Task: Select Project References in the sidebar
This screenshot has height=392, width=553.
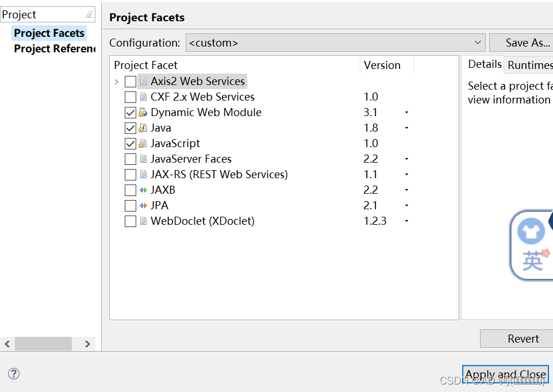Action: (55, 49)
